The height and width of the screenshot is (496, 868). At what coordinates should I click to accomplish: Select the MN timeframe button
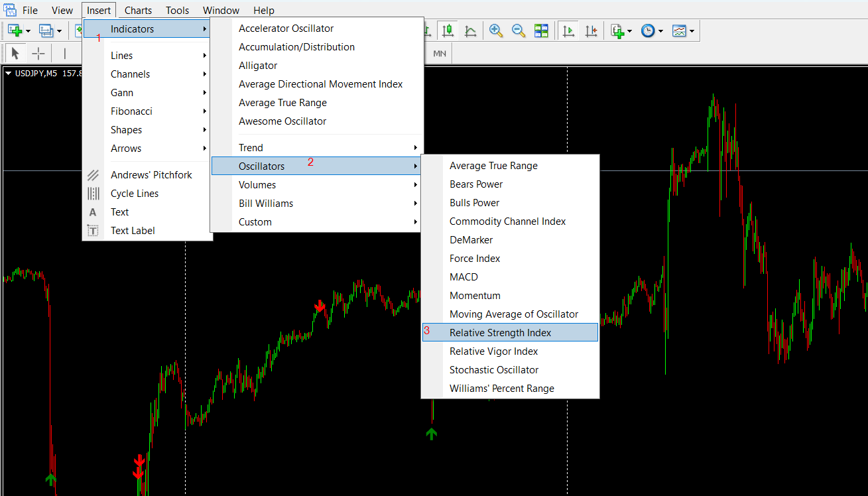coord(440,54)
